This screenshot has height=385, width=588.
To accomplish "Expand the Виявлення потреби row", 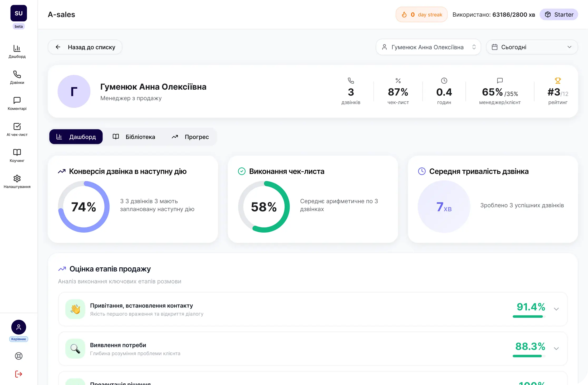I will click(x=557, y=349).
